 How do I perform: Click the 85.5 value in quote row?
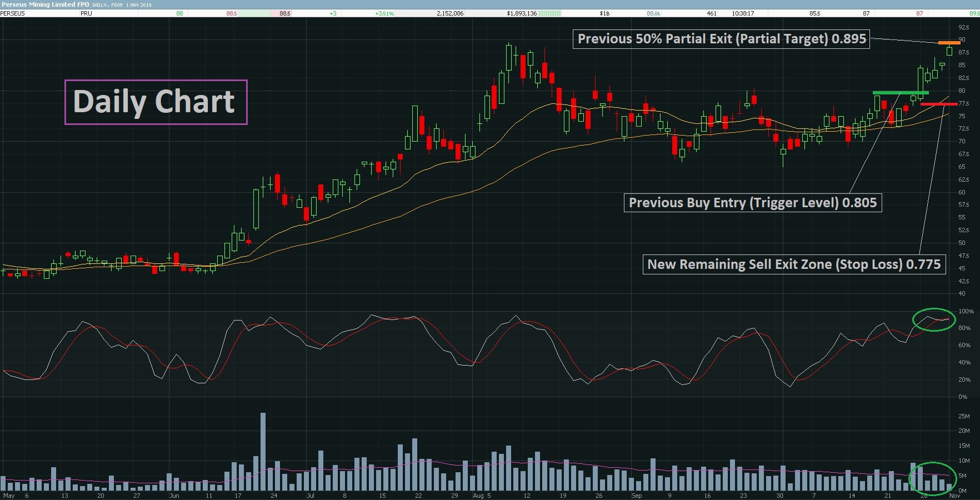(814, 13)
